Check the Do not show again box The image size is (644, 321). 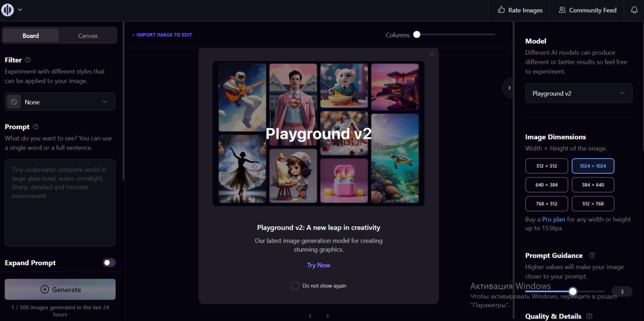(295, 286)
